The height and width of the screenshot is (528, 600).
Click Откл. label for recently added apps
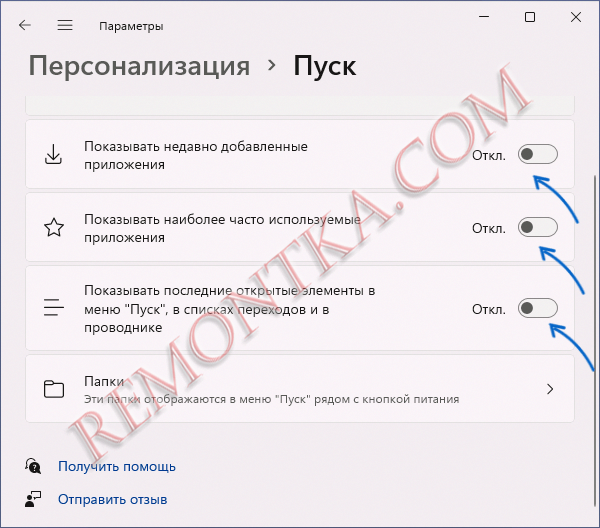click(x=489, y=156)
